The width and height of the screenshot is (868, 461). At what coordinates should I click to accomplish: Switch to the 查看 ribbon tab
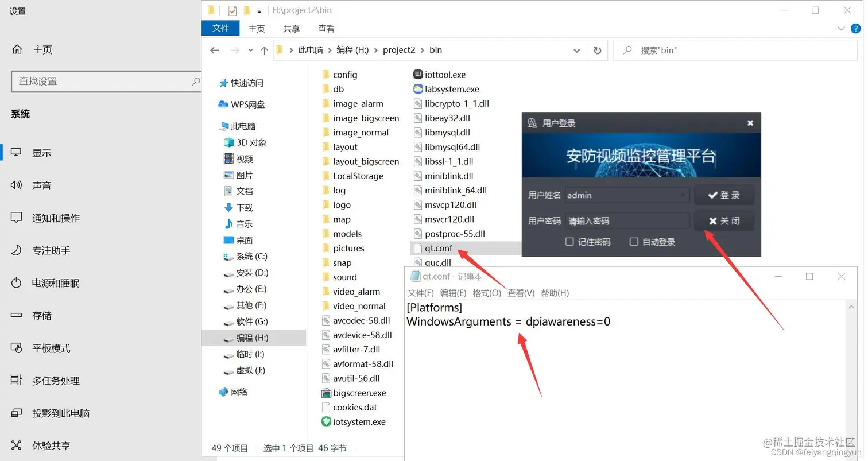pos(326,28)
